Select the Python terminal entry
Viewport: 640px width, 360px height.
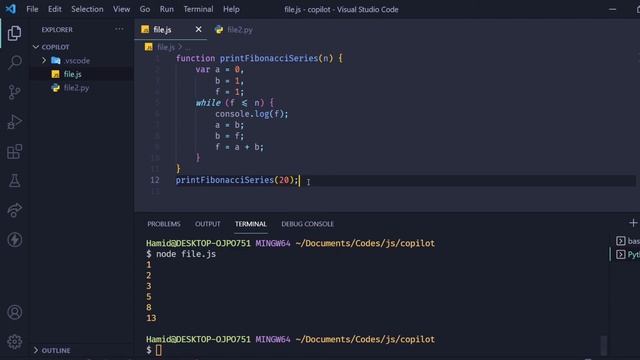pyautogui.click(x=628, y=254)
